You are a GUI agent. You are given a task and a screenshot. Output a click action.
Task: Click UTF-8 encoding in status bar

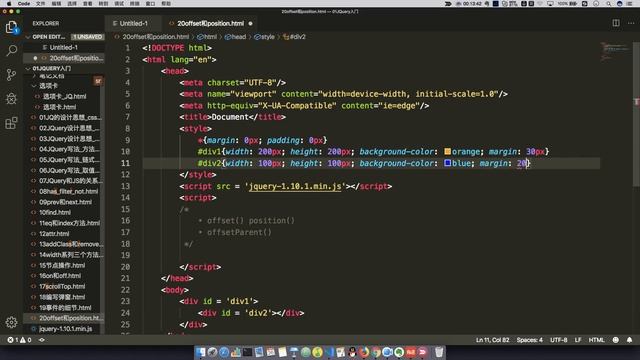pyautogui.click(x=558, y=340)
